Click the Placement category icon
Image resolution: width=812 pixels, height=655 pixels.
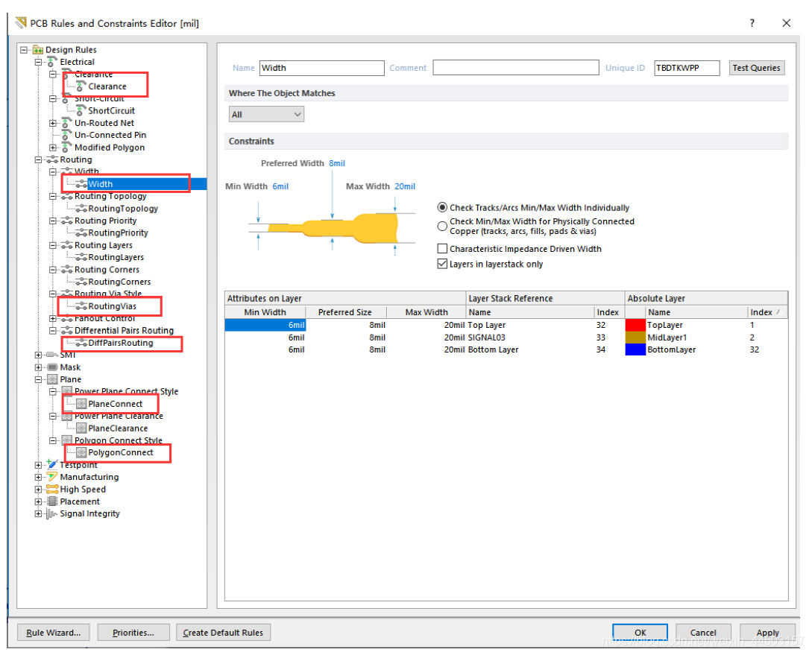point(52,501)
